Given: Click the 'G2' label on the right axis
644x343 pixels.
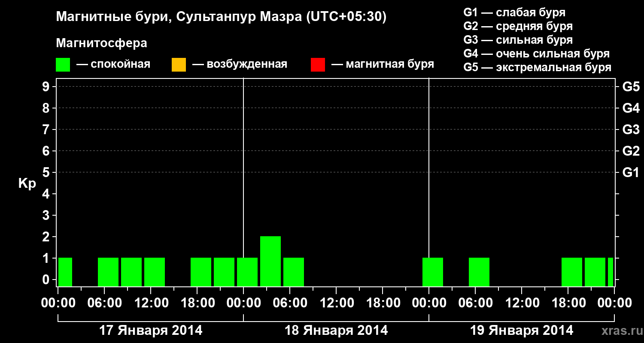Looking at the screenshot, I should pyautogui.click(x=631, y=151).
